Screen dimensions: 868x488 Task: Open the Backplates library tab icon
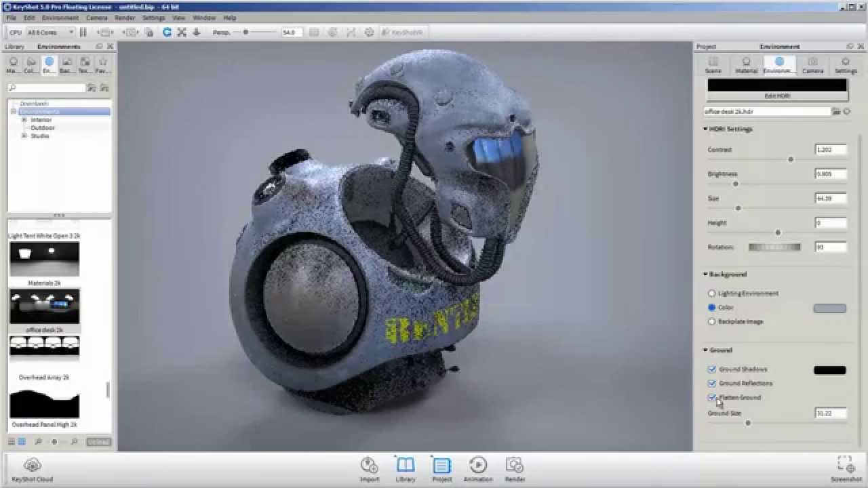point(67,65)
